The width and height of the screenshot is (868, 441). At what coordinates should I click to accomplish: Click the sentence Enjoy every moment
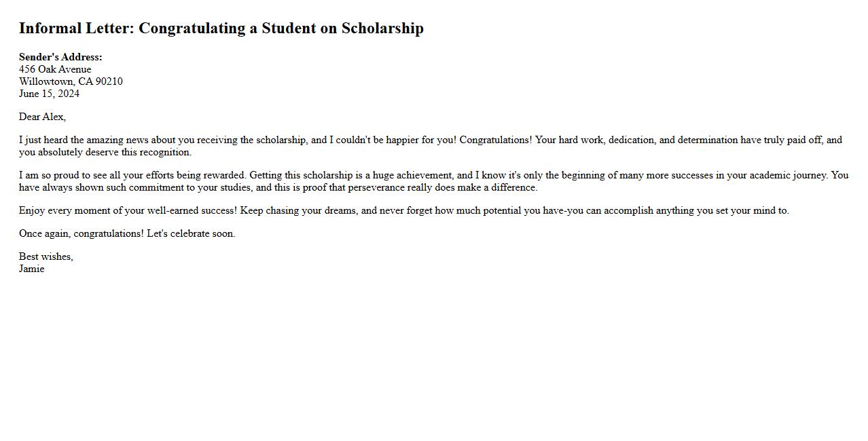click(128, 211)
